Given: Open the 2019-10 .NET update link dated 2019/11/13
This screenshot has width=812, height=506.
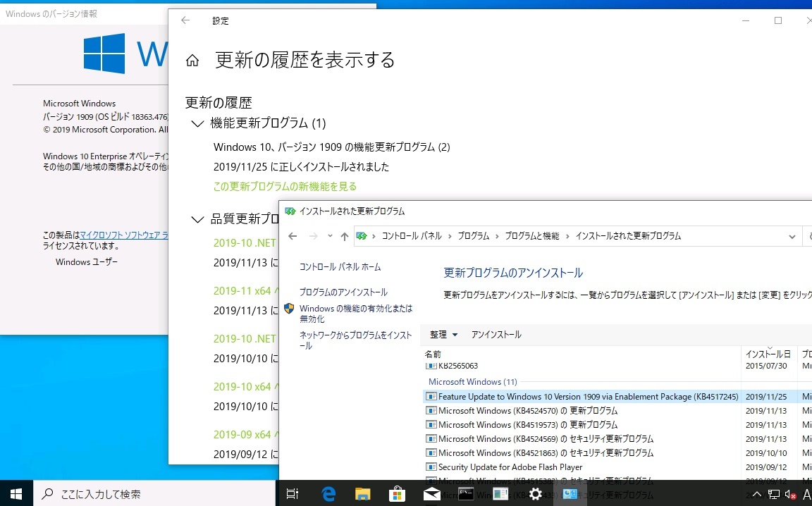Looking at the screenshot, I should (245, 243).
